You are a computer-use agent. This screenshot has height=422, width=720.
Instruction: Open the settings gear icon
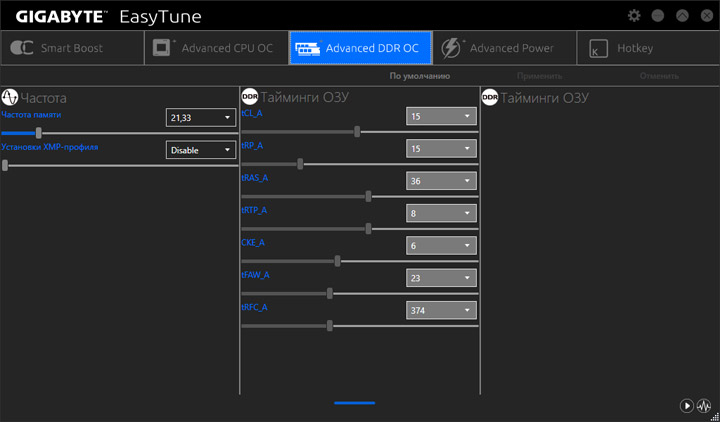634,16
